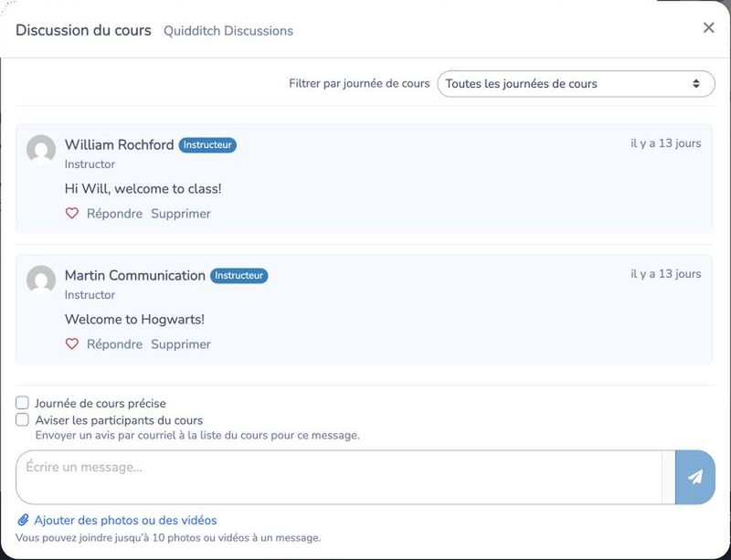The width and height of the screenshot is (731, 560).
Task: Enable Journée de cours précise checkbox
Action: coord(22,402)
